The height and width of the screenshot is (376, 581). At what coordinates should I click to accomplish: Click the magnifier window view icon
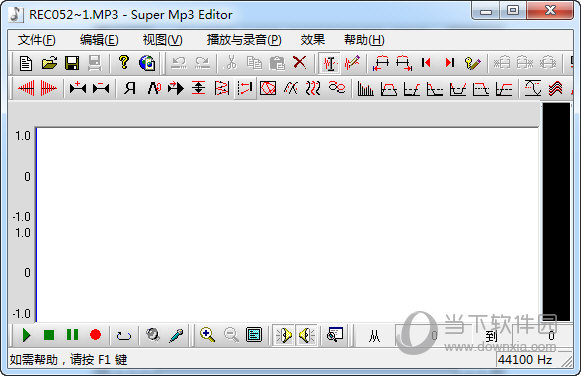[x=335, y=335]
